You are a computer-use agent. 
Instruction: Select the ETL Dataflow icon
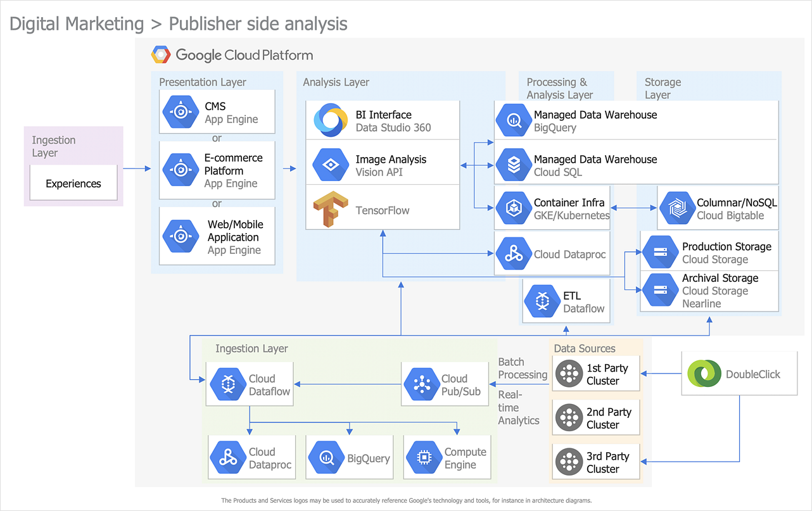click(542, 302)
